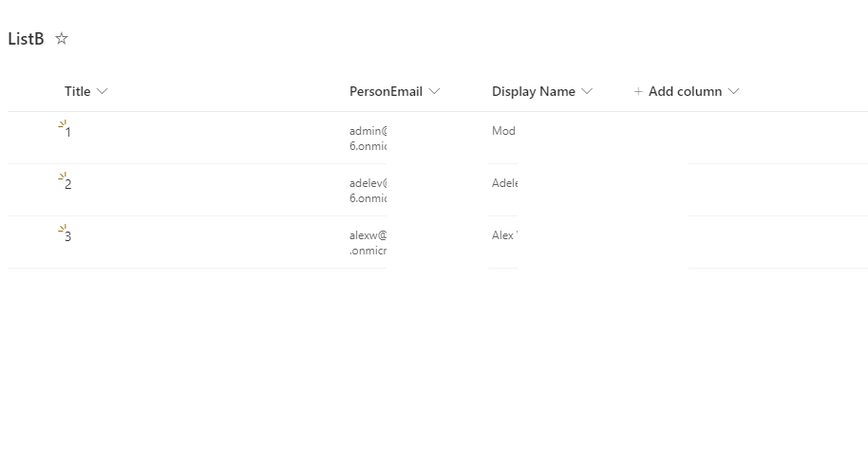Click the new-item glimmer icon on row 3

click(x=62, y=228)
